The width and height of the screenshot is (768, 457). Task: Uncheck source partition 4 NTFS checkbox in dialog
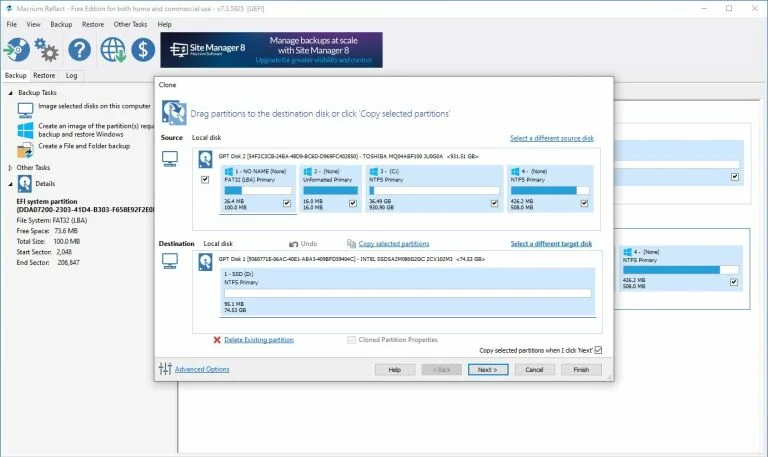(584, 203)
